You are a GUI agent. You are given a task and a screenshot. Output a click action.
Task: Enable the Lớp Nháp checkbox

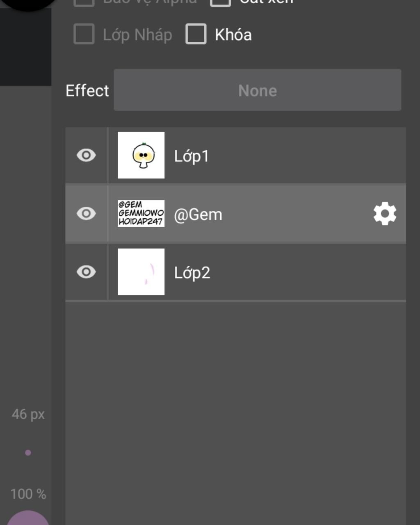(84, 34)
